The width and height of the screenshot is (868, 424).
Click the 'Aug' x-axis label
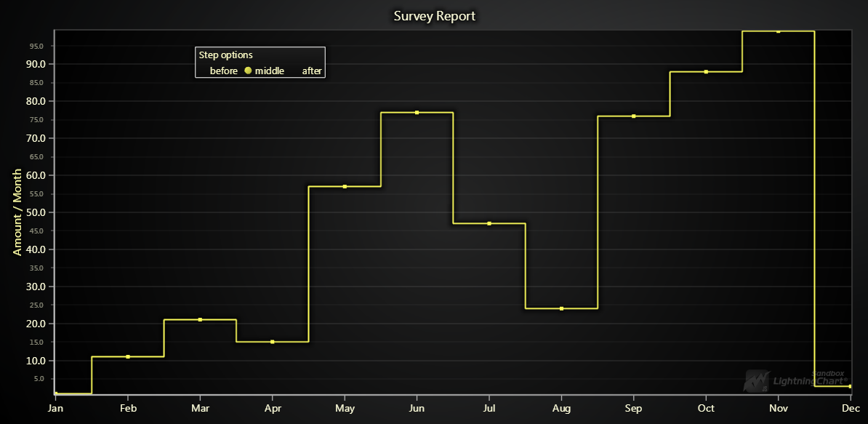click(x=561, y=409)
